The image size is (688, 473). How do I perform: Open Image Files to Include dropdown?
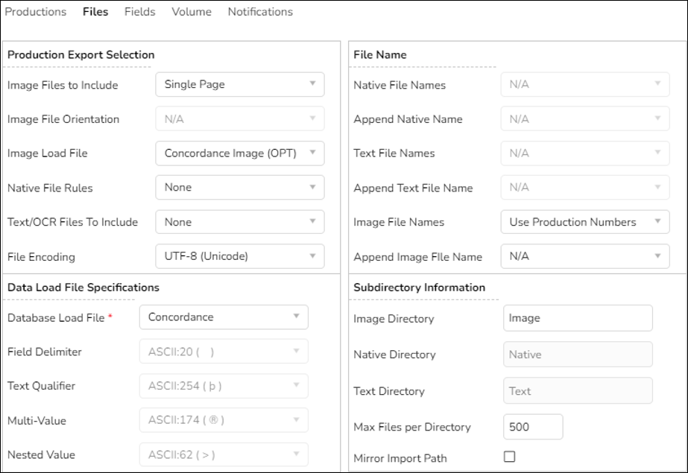click(240, 84)
